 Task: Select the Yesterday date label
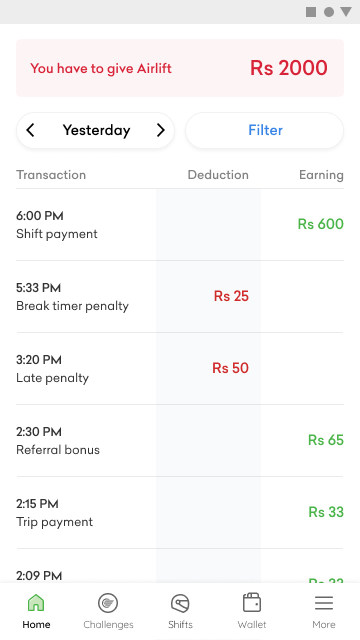96,130
